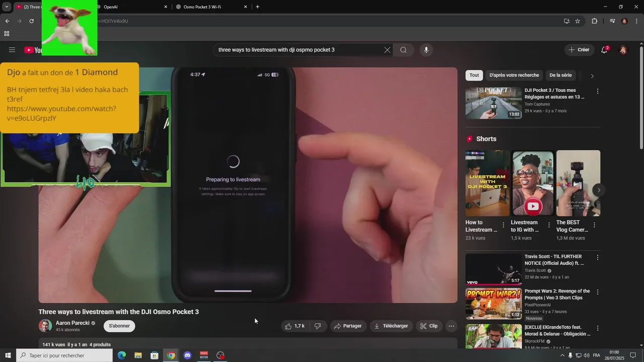Open options for 'Livestream to IG' short
Viewport: 644px width, 362px height.
549,225
